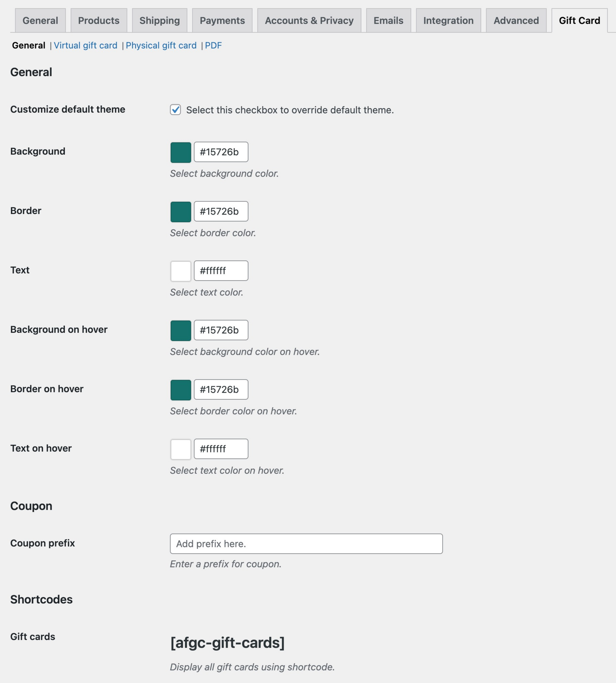Open the Shipping settings tab
Screen dimensions: 616x683
[159, 21]
